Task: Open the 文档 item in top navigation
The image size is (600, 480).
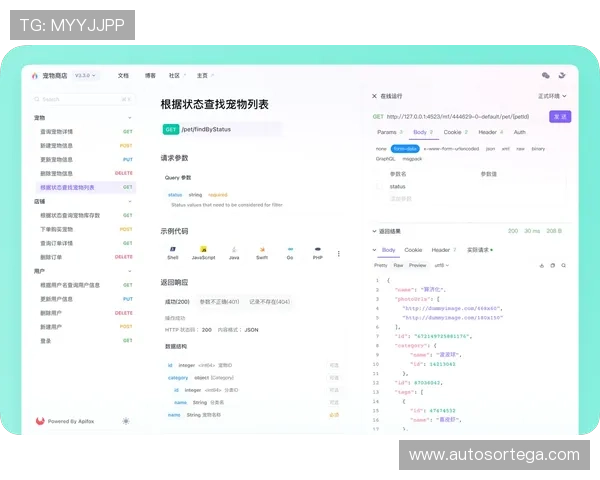Action: point(123,76)
